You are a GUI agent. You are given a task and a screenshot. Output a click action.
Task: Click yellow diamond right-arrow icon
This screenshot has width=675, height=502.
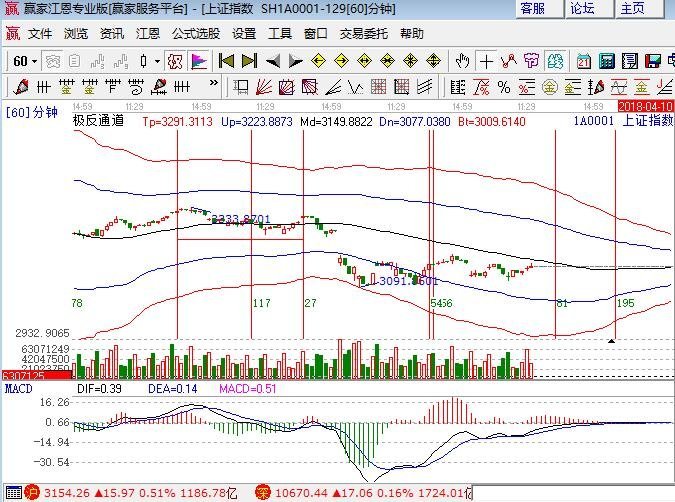(341, 62)
